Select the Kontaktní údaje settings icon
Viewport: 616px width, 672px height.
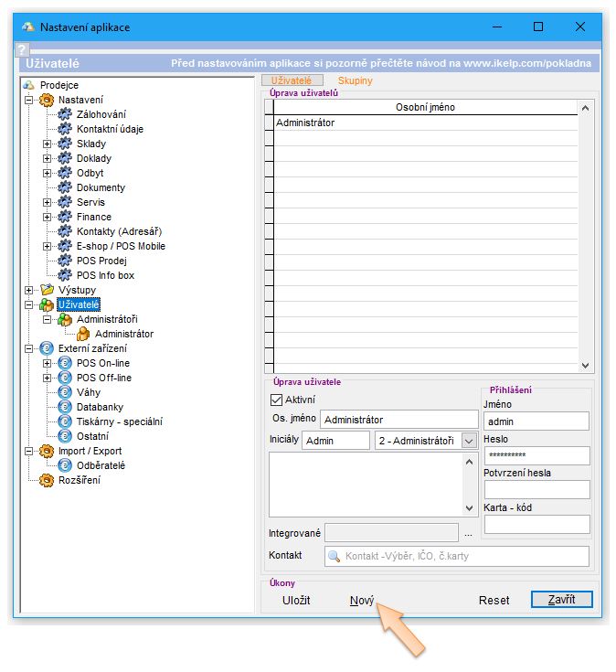tap(64, 129)
